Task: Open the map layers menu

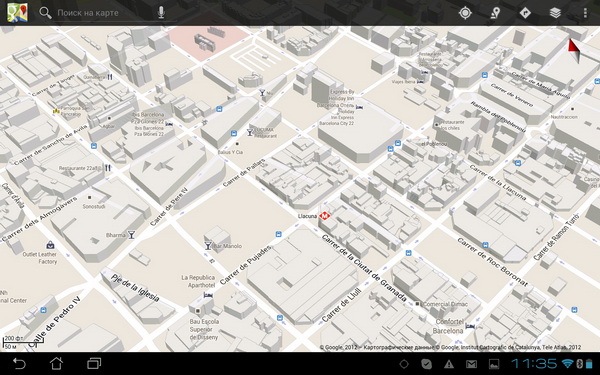Action: tap(555, 13)
